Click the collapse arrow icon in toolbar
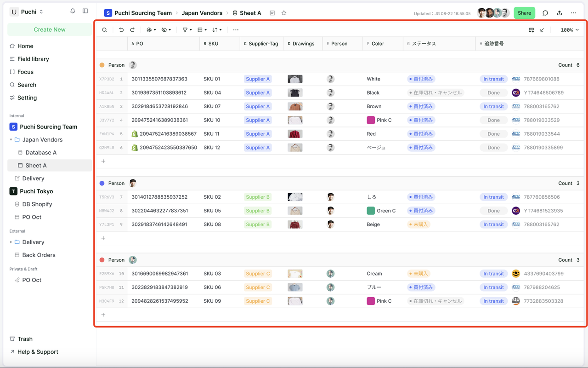This screenshot has height=368, width=588. coord(542,30)
